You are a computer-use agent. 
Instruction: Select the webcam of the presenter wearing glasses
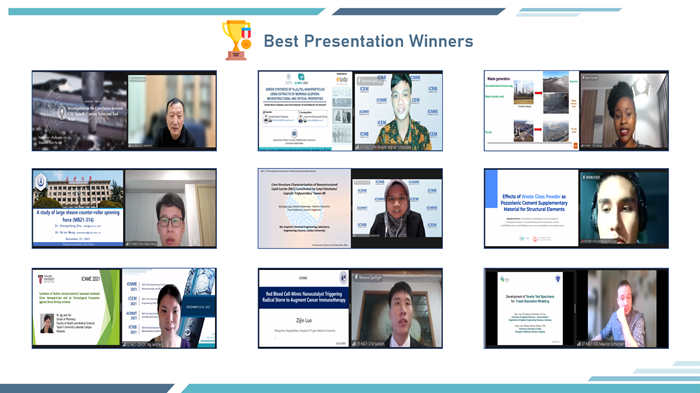[x=171, y=208]
